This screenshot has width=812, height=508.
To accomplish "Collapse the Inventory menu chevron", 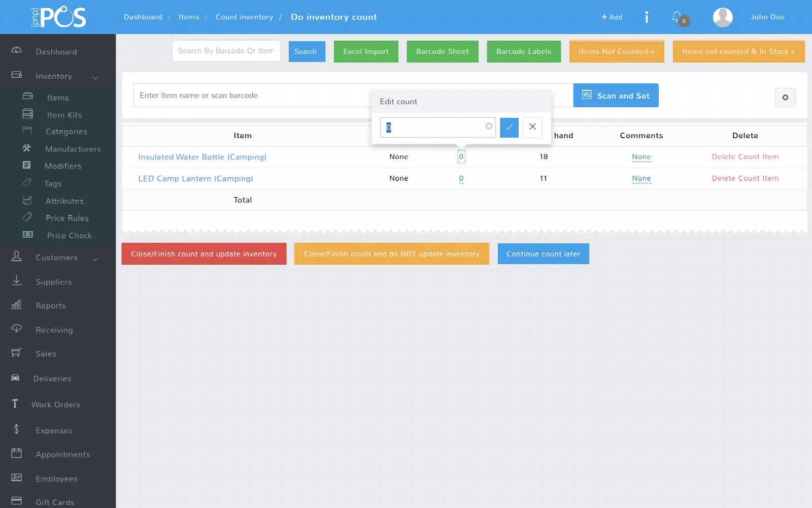I will (x=95, y=77).
